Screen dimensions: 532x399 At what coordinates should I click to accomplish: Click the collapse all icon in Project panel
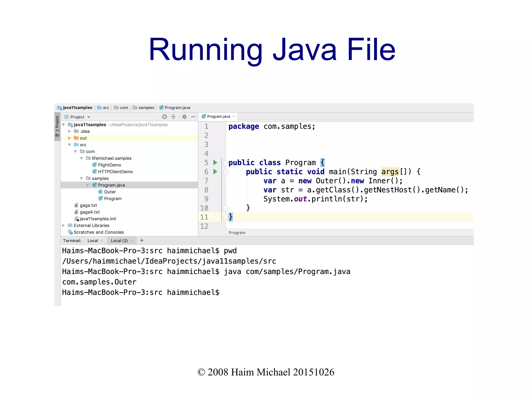[x=173, y=117]
